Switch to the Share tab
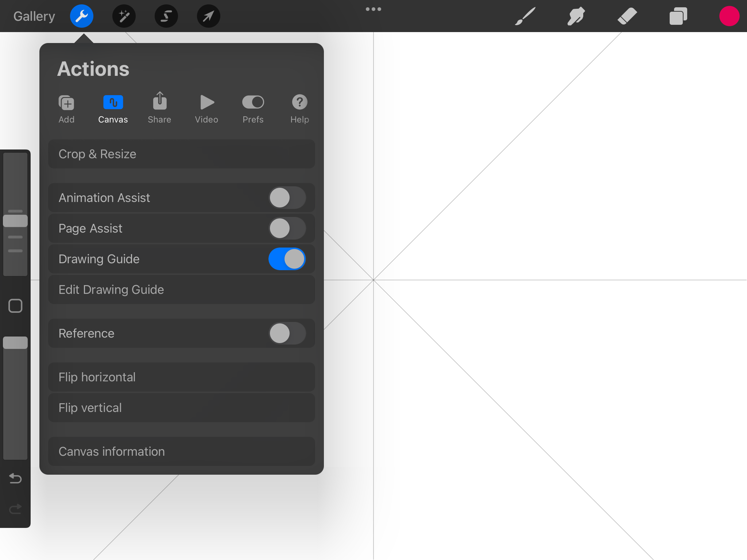Screen dimensions: 747x560 (159, 108)
